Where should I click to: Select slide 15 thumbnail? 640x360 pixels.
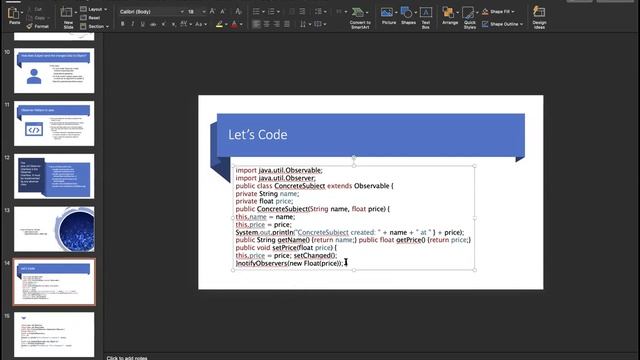click(x=54, y=335)
